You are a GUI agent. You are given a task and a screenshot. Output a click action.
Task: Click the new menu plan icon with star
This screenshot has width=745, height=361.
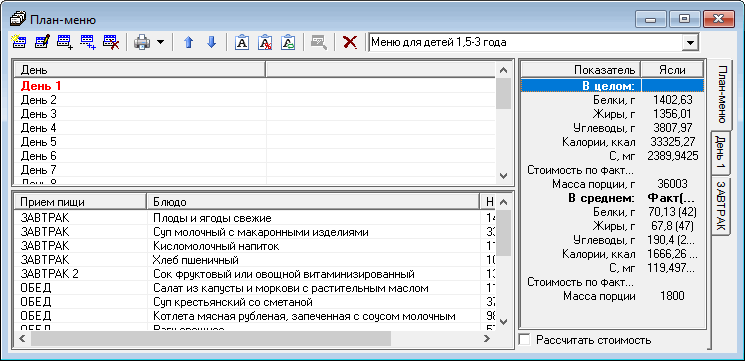[18, 43]
